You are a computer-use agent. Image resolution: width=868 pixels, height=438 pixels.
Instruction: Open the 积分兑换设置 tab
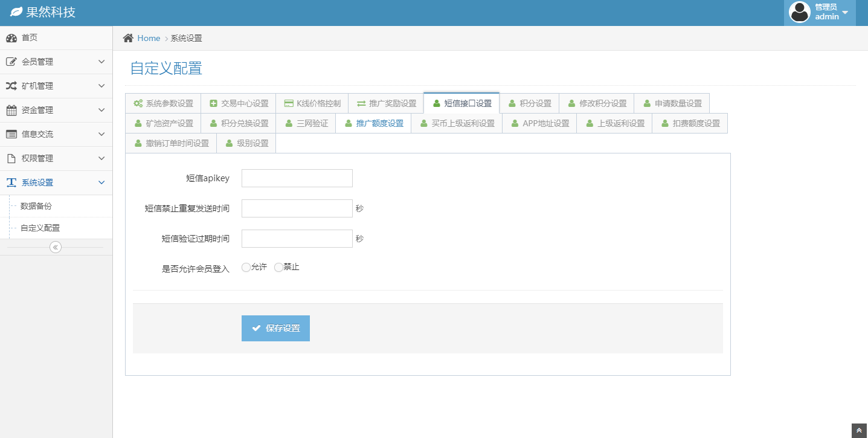coord(238,123)
